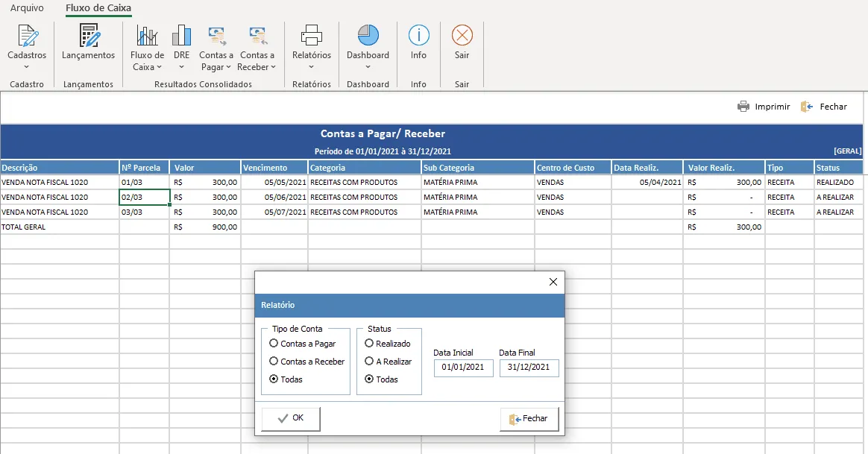The height and width of the screenshot is (454, 868).
Task: Open the Lançamentos calculator icon
Action: 88,36
